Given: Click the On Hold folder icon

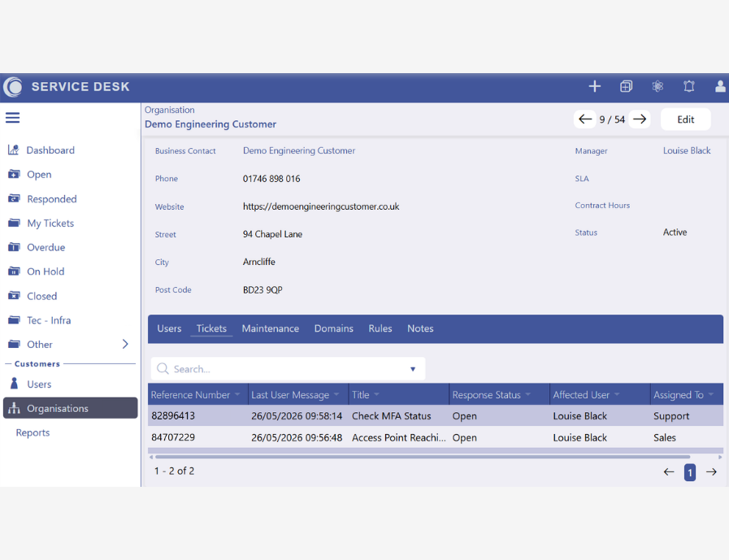Looking at the screenshot, I should (x=14, y=271).
